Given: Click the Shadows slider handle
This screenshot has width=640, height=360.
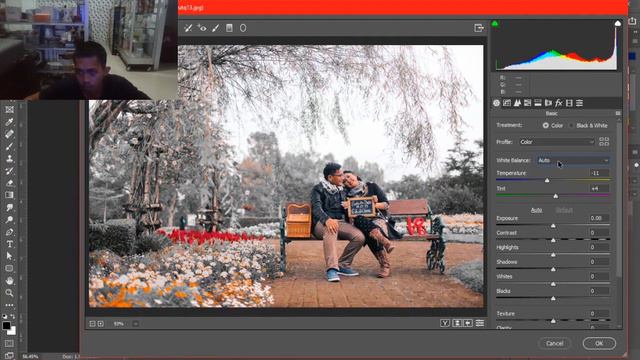Looking at the screenshot, I should 553,269.
